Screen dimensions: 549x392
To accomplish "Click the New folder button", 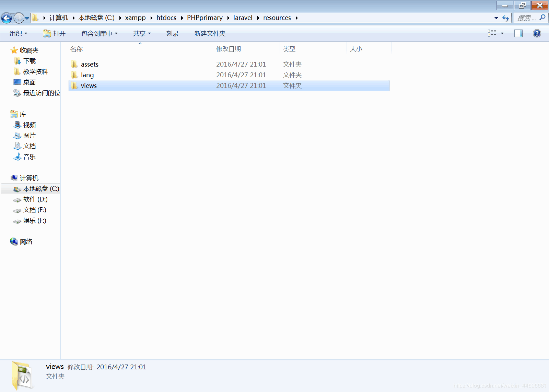I will pos(210,33).
